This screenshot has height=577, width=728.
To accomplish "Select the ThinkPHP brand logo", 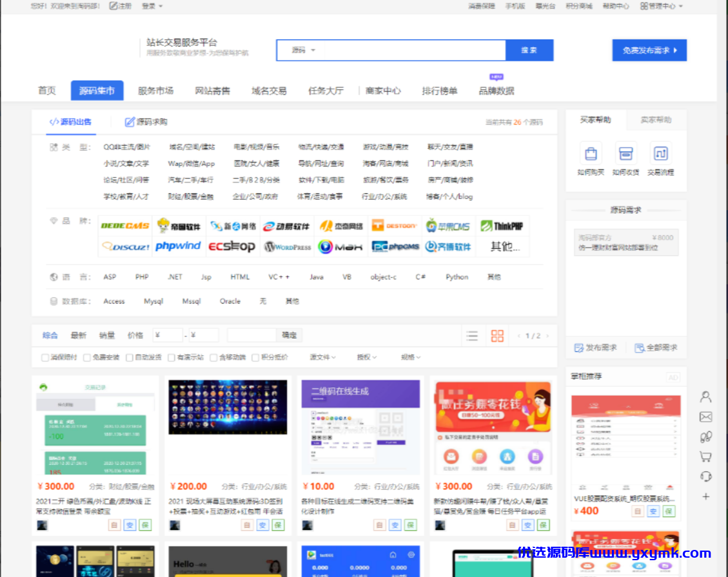I will coord(502,226).
